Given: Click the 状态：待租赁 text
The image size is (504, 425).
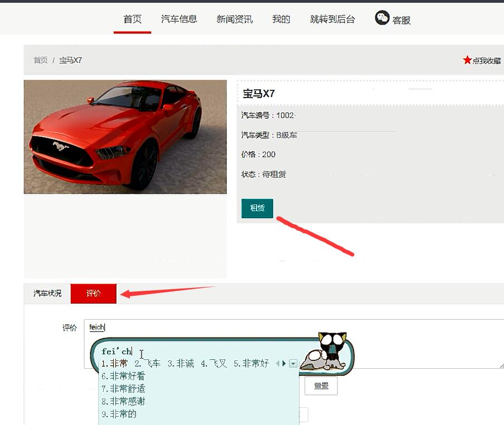Looking at the screenshot, I should pyautogui.click(x=264, y=174).
